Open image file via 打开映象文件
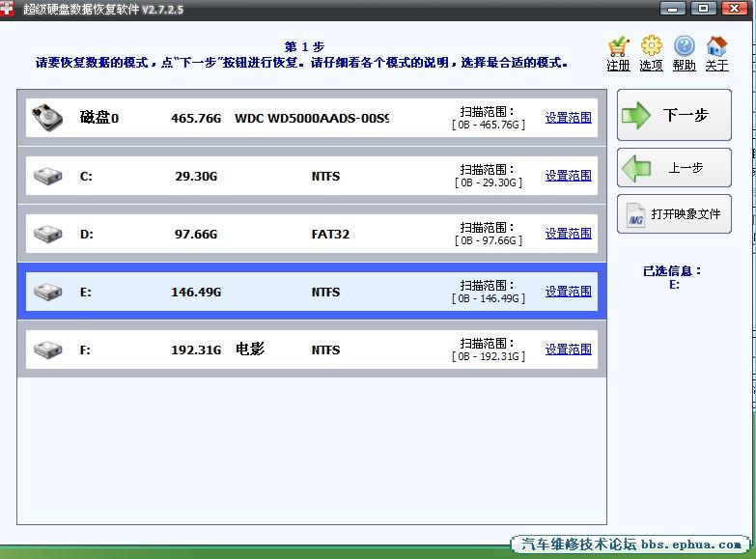The image size is (756, 559). tap(674, 214)
